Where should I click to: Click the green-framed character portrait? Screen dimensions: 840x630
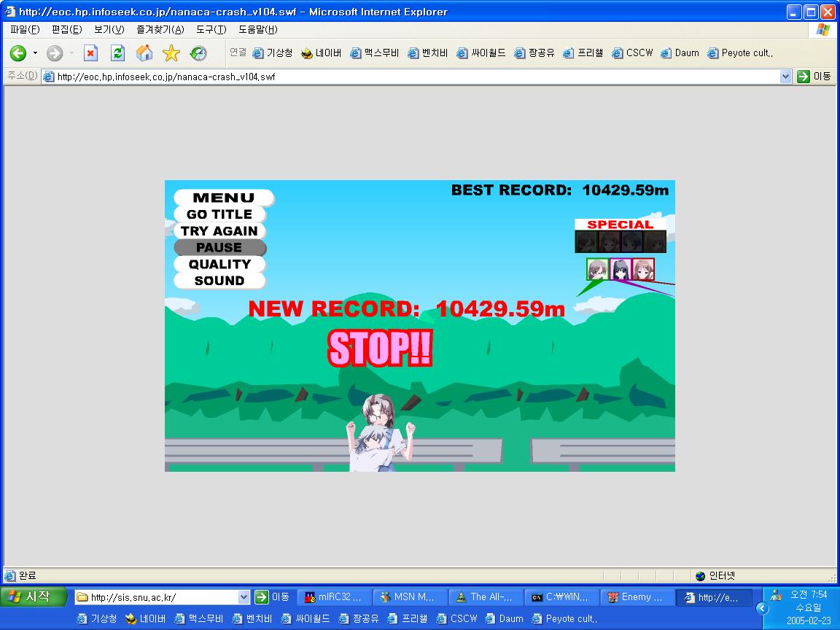click(x=598, y=269)
